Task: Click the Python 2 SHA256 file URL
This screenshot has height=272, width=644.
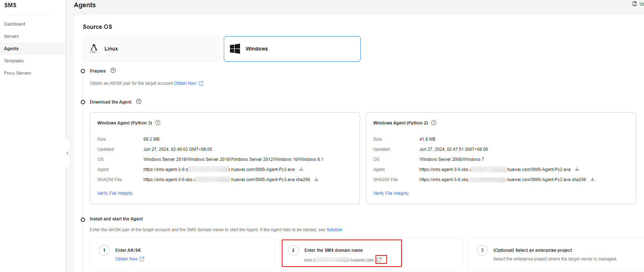Action: tap(503, 180)
